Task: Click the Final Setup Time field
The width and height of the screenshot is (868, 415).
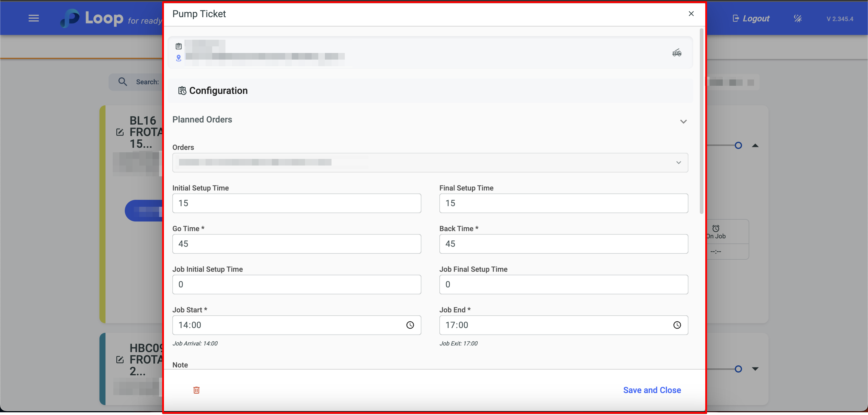Action: point(563,203)
